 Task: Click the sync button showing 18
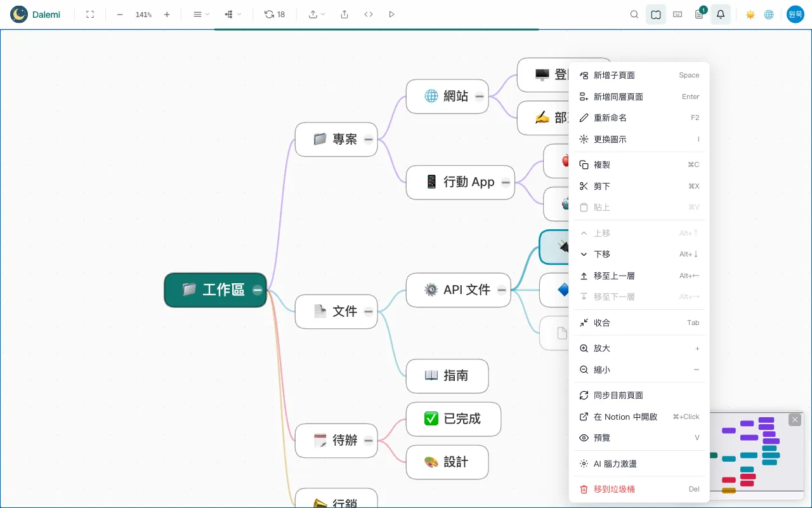tap(275, 14)
